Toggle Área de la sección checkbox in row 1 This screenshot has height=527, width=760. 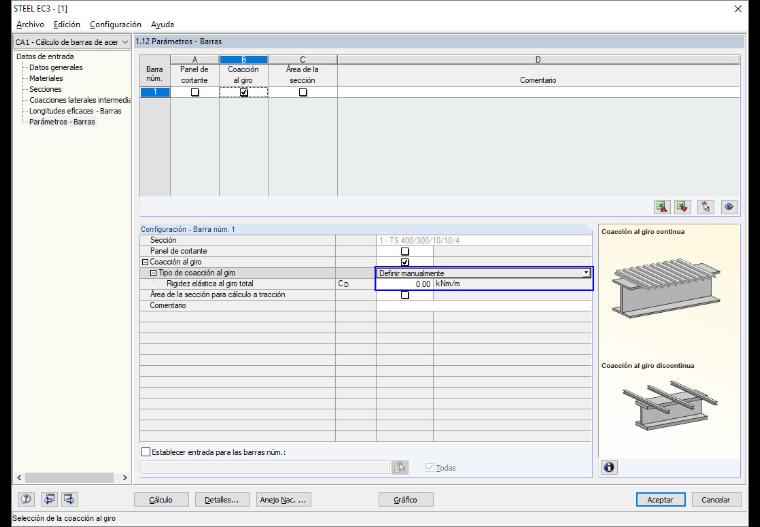303,92
